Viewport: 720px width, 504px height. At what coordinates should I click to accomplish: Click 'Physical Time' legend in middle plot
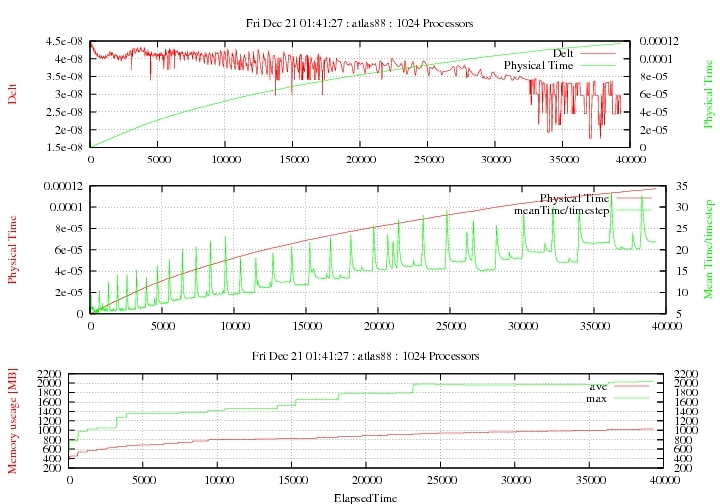(574, 197)
